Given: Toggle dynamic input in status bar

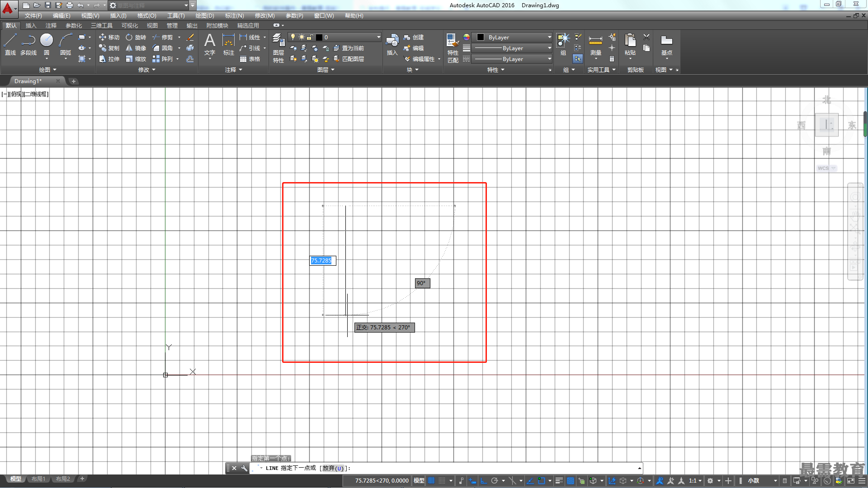Looking at the screenshot, I should tap(472, 481).
